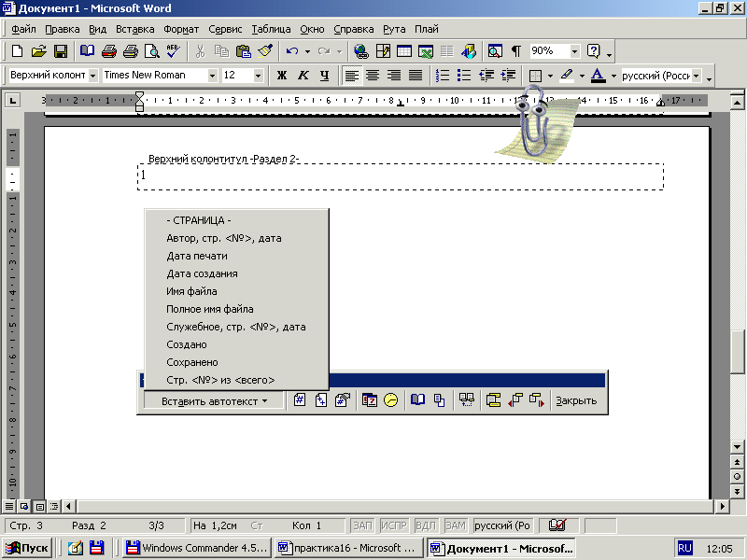747x560 pixels.
Task: Print the document using printer icon
Action: (109, 51)
